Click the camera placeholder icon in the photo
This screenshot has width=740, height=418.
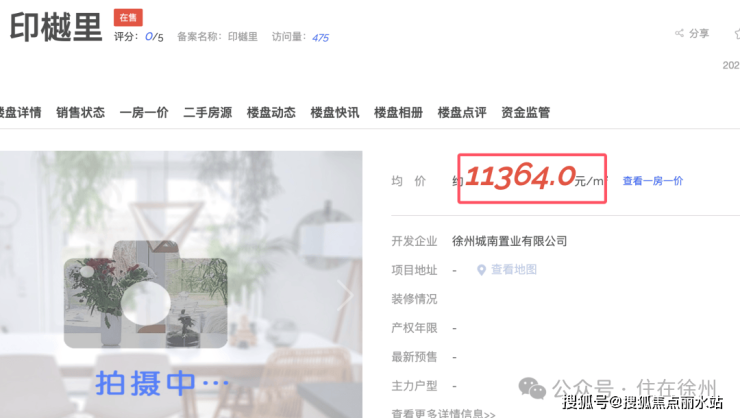(145, 294)
